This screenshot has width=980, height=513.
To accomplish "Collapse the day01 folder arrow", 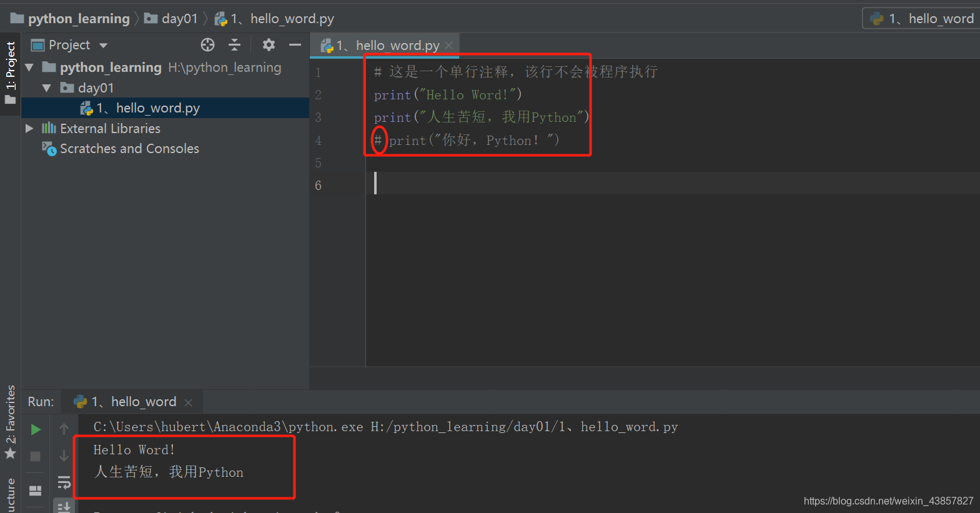I will [47, 87].
